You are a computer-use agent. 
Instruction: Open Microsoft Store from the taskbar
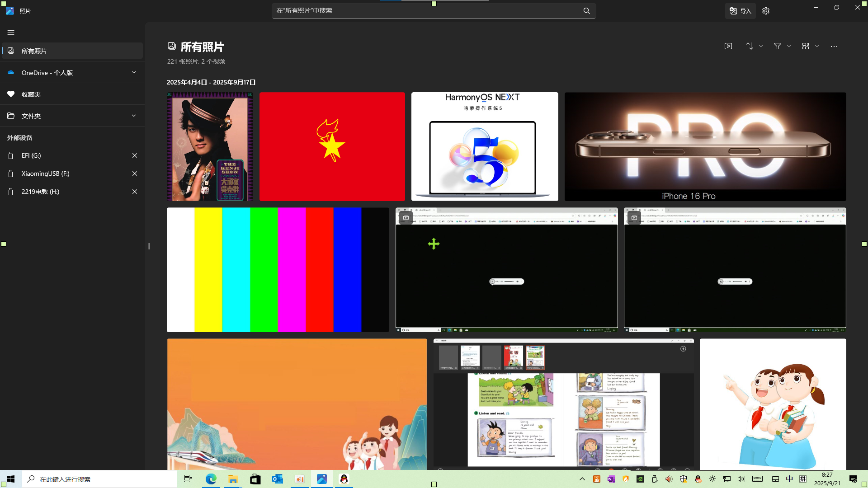coord(255,479)
